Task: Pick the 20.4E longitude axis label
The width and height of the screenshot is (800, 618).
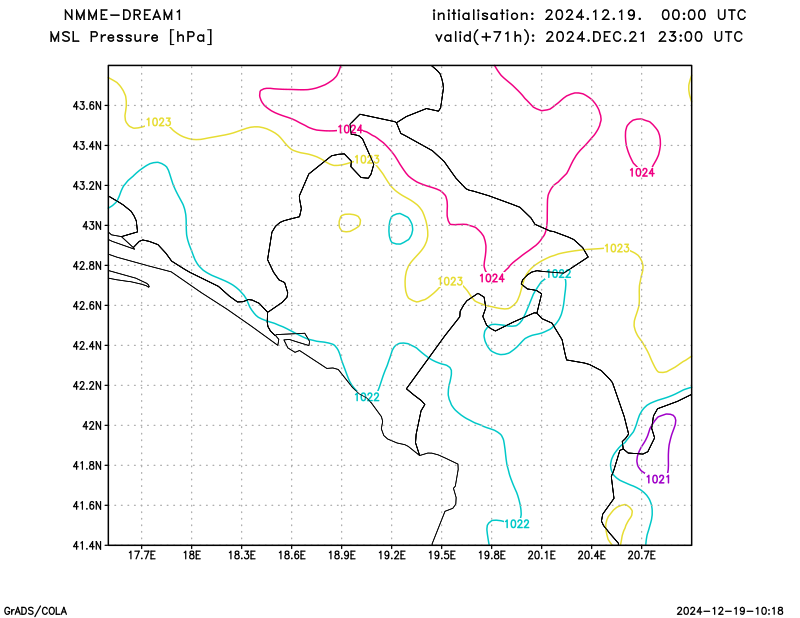Action: 591,555
